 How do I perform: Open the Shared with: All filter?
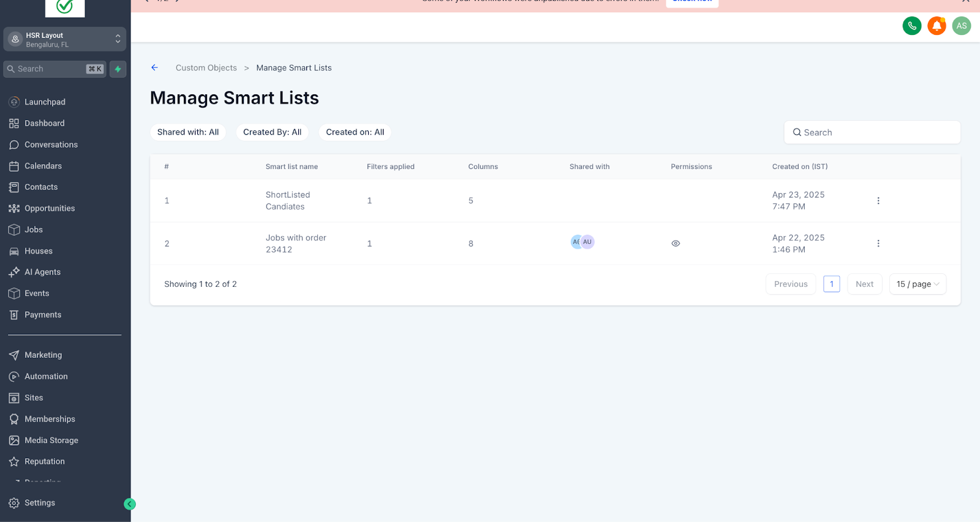pyautogui.click(x=188, y=132)
